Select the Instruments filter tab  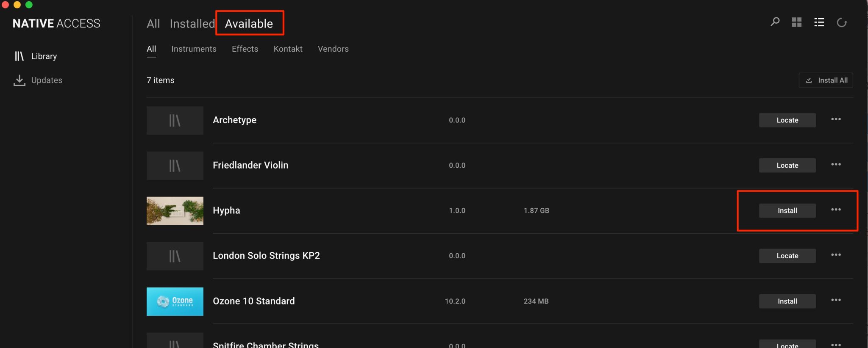coord(194,49)
